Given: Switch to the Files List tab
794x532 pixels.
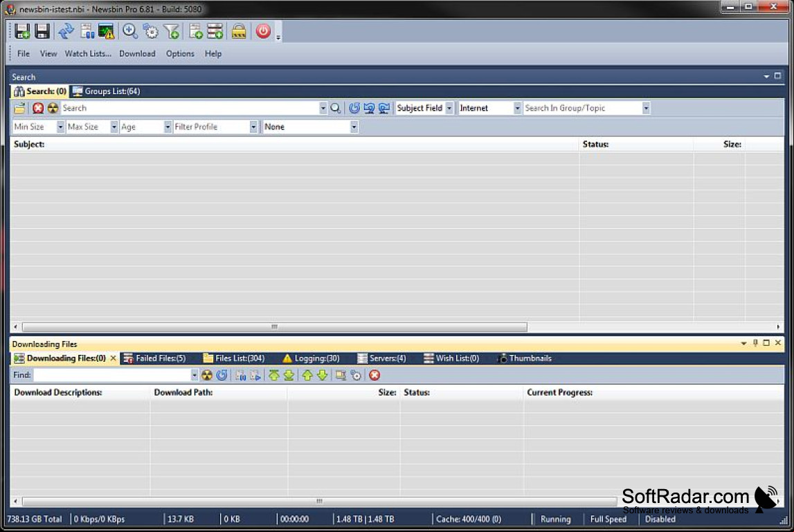Looking at the screenshot, I should (x=233, y=358).
